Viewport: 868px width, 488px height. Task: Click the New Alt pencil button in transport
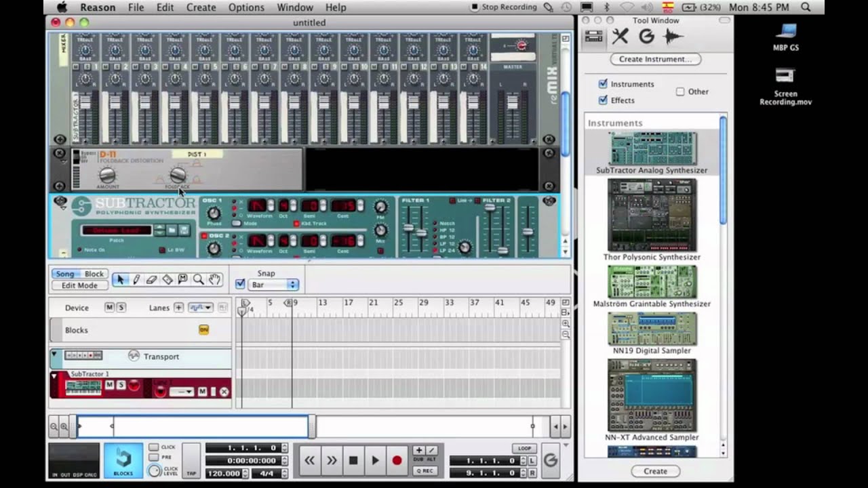[x=431, y=450]
